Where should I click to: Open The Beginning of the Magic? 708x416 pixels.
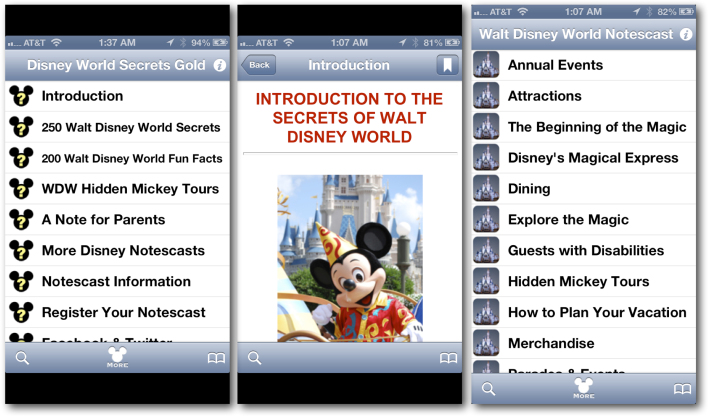pos(584,127)
